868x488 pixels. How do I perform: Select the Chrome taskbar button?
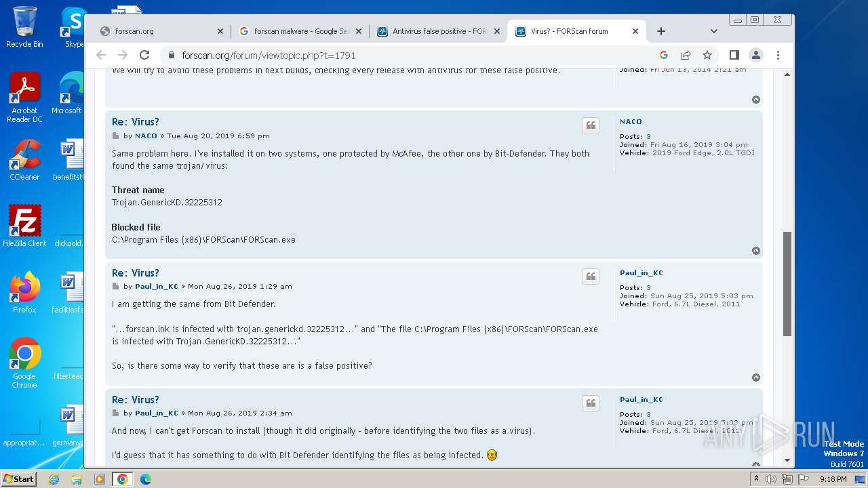pos(123,479)
